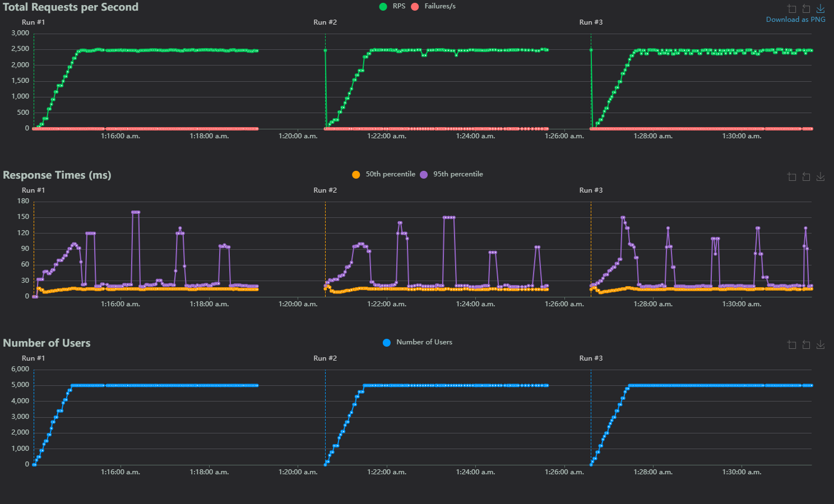
Task: Toggle the 95th percentile legend item
Action: click(451, 174)
